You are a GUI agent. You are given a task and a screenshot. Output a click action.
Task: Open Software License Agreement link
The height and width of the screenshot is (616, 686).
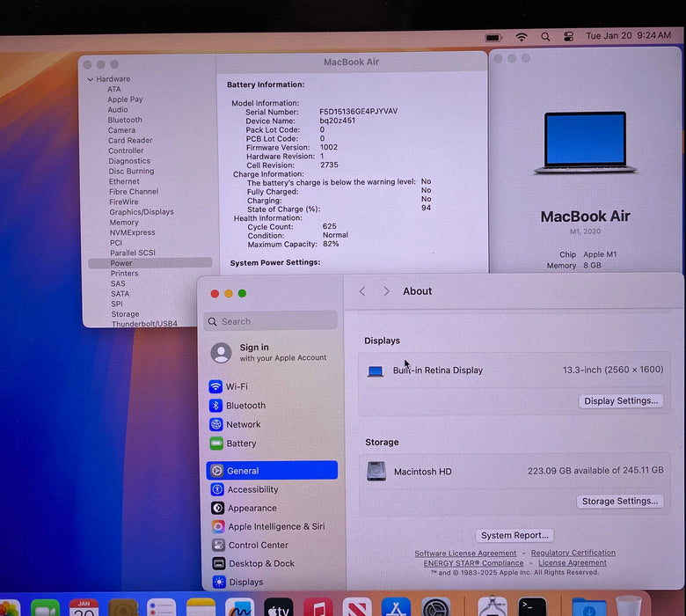(x=465, y=554)
